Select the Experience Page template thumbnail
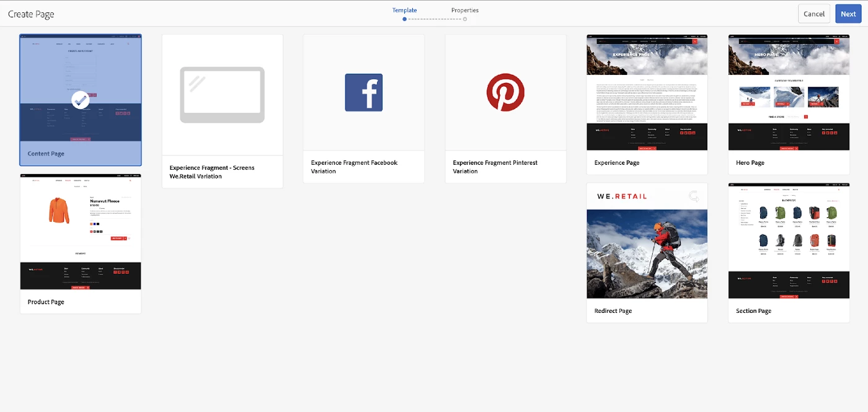 pos(647,92)
